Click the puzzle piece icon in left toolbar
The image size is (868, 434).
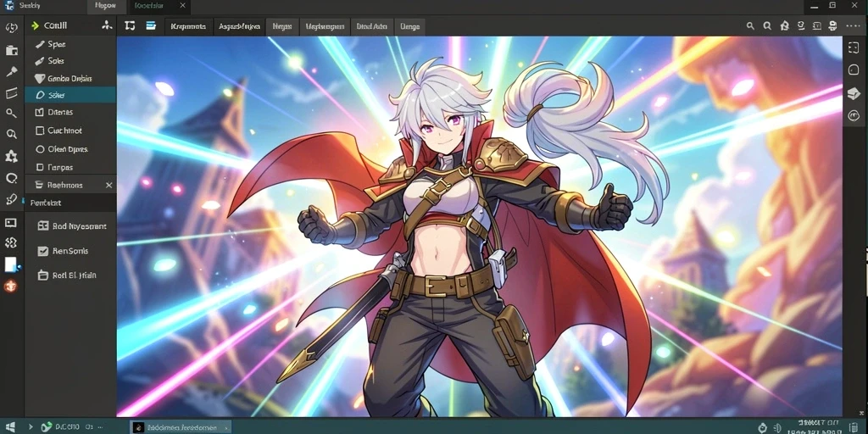coord(11,157)
